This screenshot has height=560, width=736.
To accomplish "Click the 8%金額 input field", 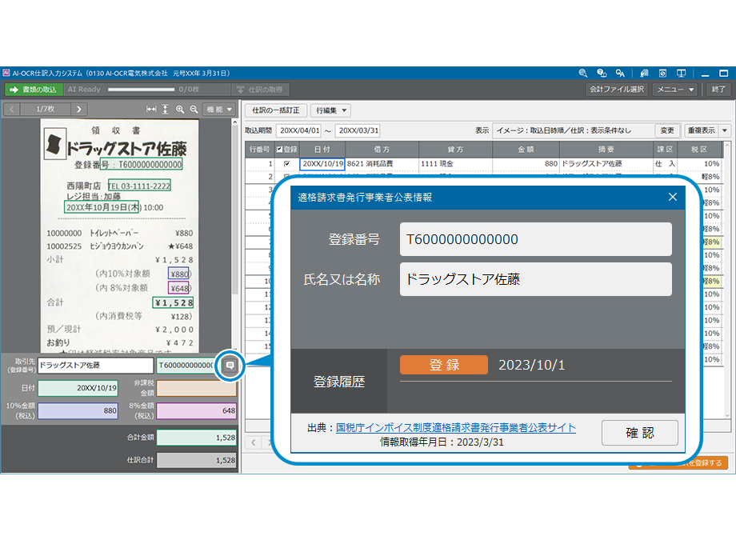I will pos(197,410).
